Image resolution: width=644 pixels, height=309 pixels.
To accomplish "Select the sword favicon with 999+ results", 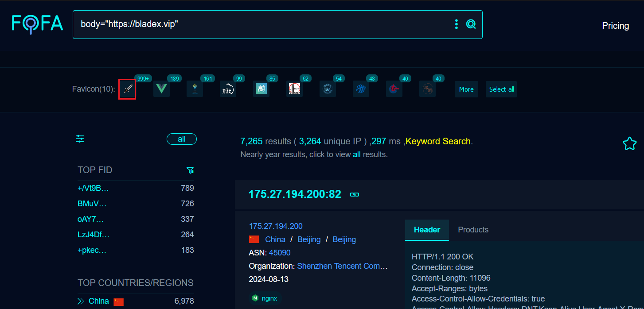I will tap(128, 89).
